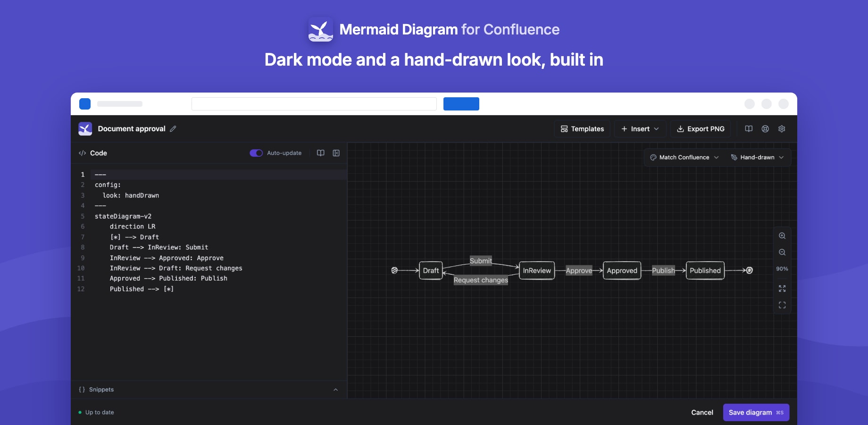Zoom out on the diagram canvas
Viewport: 868px width, 425px height.
[x=782, y=252]
